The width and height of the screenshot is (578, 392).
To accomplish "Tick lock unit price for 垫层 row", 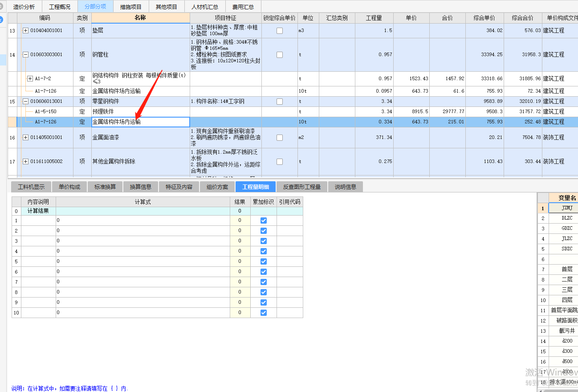I will point(280,31).
